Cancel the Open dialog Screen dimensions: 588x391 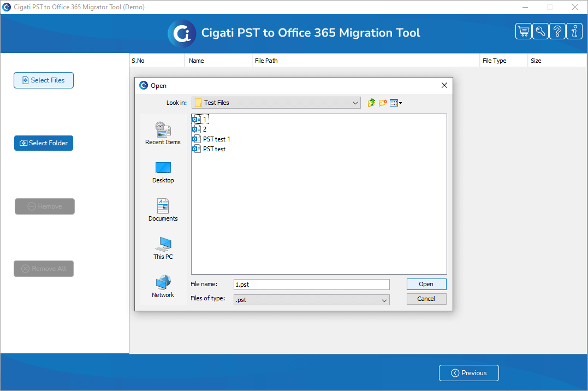[x=426, y=299]
